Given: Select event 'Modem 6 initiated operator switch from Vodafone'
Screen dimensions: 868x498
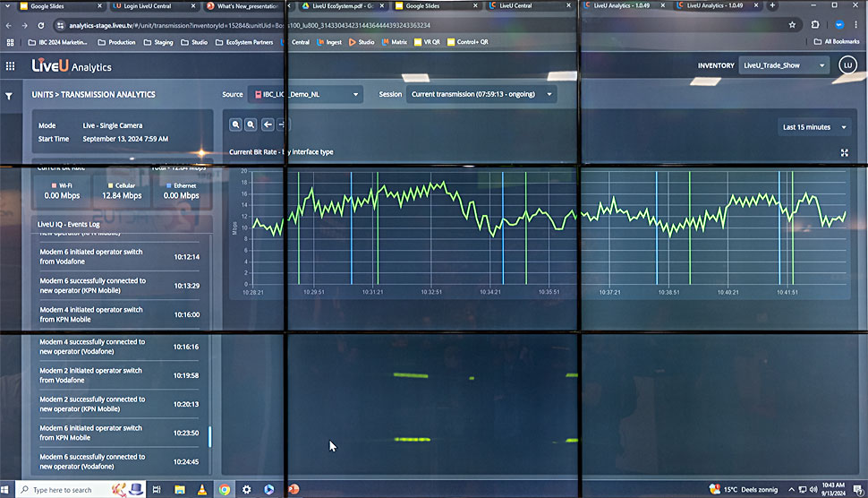Looking at the screenshot, I should pyautogui.click(x=120, y=256).
